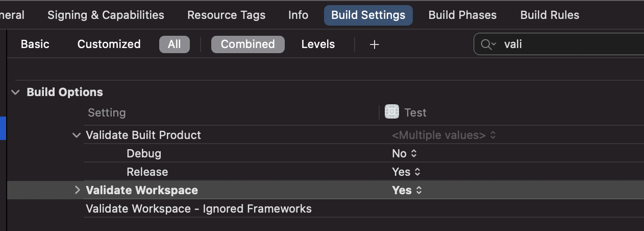Click the search field containing "vali"
The width and height of the screenshot is (644, 231).
(561, 44)
